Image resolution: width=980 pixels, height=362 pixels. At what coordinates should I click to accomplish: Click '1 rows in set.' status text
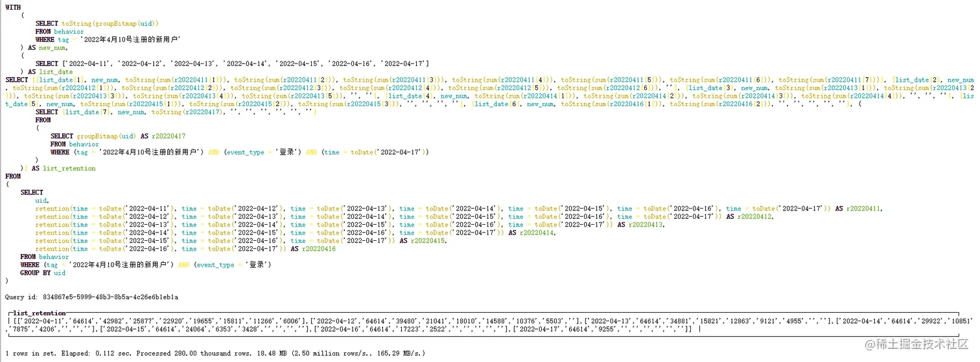[31, 353]
